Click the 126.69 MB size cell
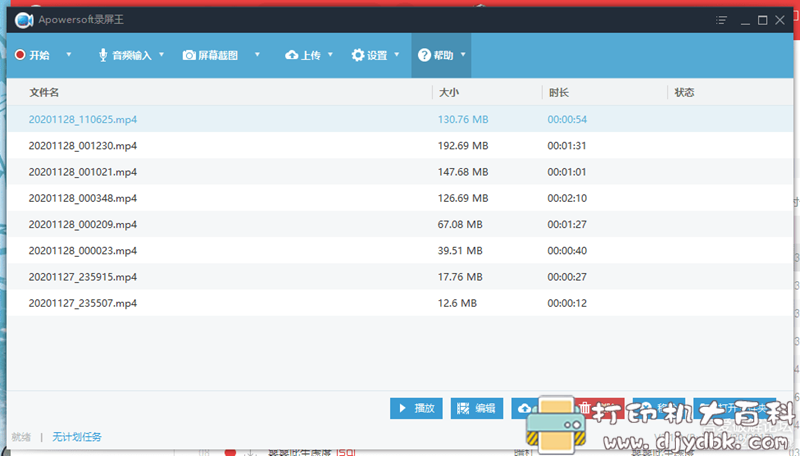The image size is (800, 456). click(463, 198)
